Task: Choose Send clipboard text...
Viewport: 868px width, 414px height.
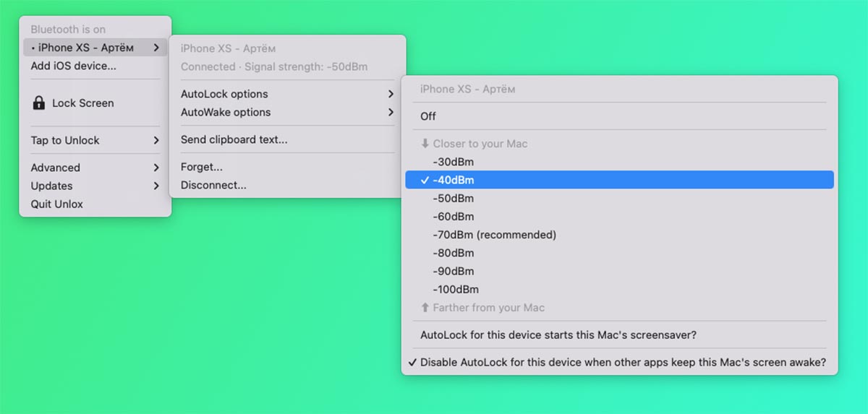Action: click(x=287, y=139)
